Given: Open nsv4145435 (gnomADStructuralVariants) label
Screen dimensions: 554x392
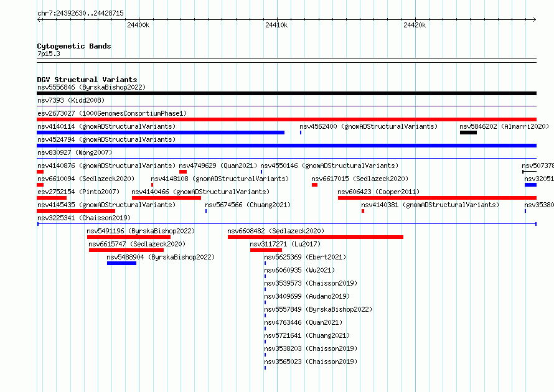Looking at the screenshot, I should [x=106, y=205].
